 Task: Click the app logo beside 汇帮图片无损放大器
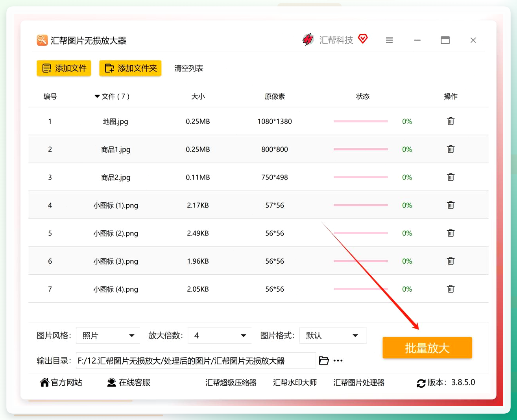42,40
